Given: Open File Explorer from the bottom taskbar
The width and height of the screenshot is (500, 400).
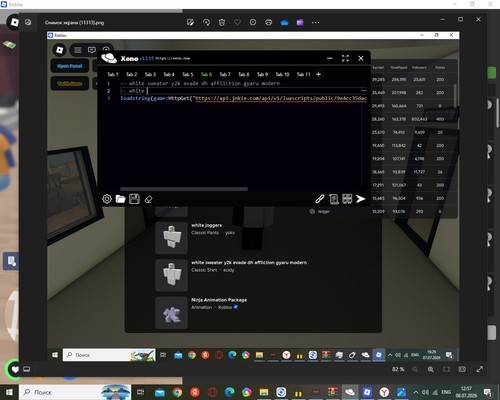Looking at the screenshot, I should pos(264,392).
